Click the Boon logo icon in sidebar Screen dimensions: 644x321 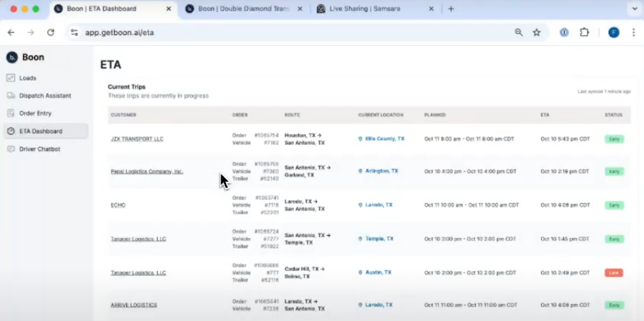pyautogui.click(x=12, y=58)
